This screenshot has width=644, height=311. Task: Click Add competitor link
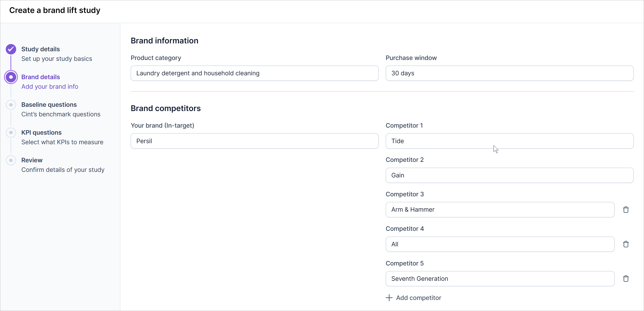coord(418,298)
